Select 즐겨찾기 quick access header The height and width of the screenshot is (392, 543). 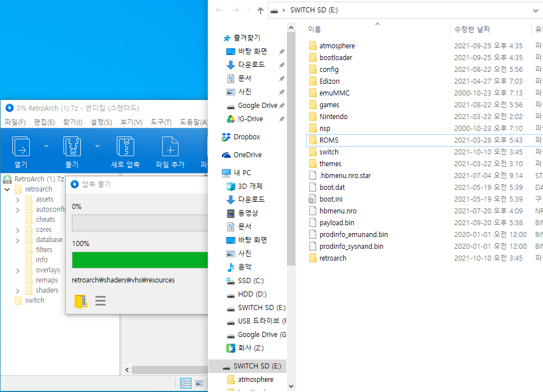[241, 38]
